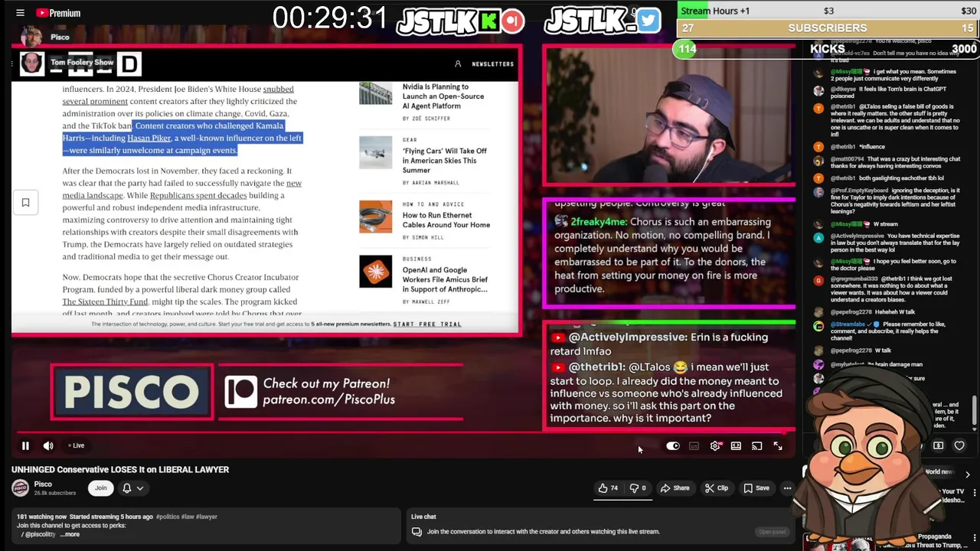Image resolution: width=980 pixels, height=551 pixels.
Task: Click the video title UNHINGED Conservative LOSES It
Action: click(120, 469)
